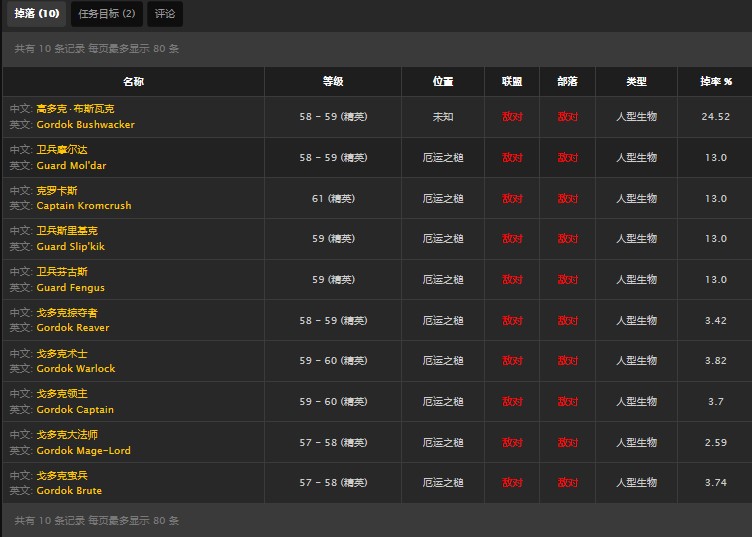Open the Gordok Brute link
Screen dimensions: 752x537
tap(69, 490)
